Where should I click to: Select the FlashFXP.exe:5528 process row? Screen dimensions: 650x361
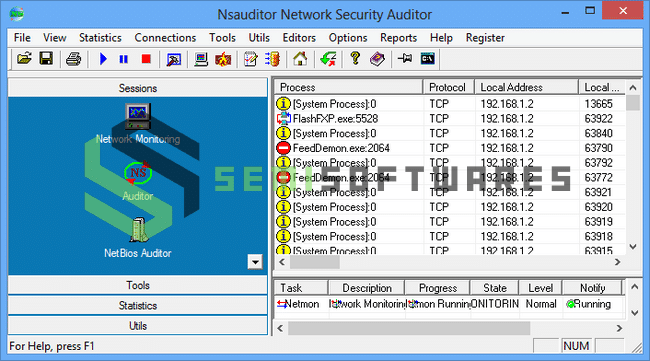449,119
